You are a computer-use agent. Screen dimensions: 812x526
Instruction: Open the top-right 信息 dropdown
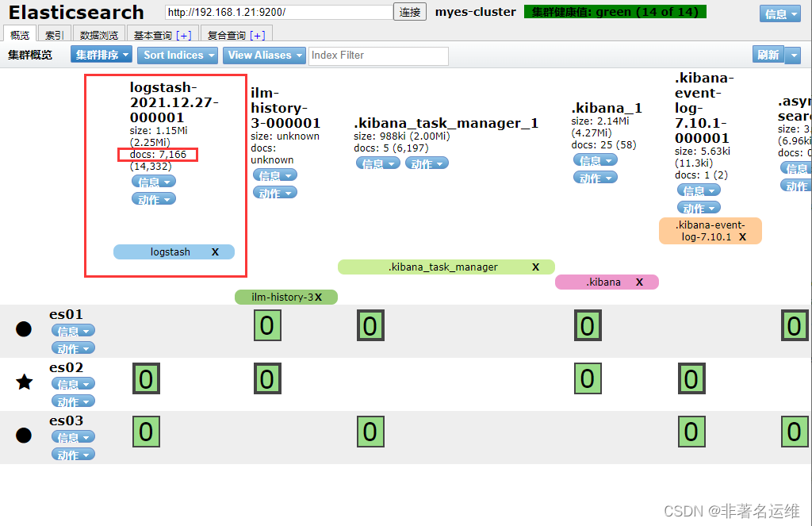pyautogui.click(x=780, y=14)
